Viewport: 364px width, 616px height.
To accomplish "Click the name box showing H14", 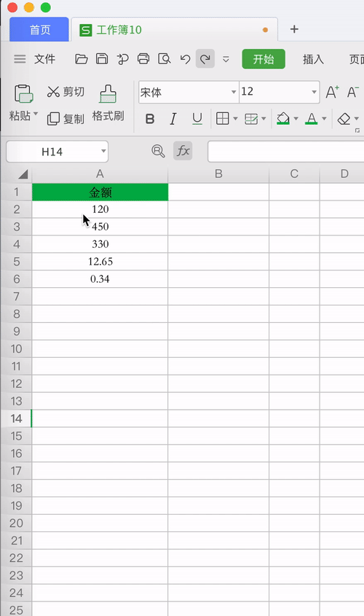I will point(57,152).
